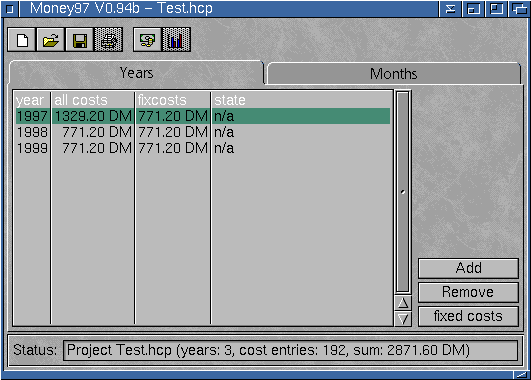Click the iconify gadget in title bar
The width and height of the screenshot is (531, 380).
point(450,9)
